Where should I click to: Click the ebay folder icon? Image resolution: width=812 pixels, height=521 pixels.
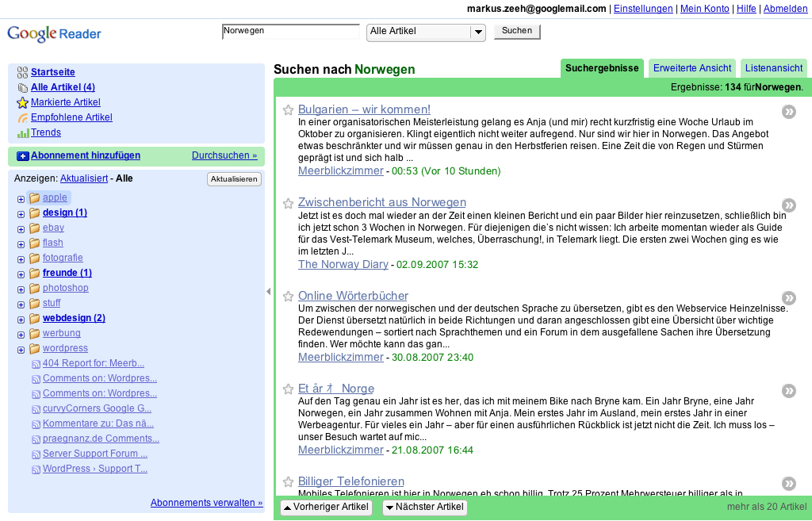pos(35,228)
